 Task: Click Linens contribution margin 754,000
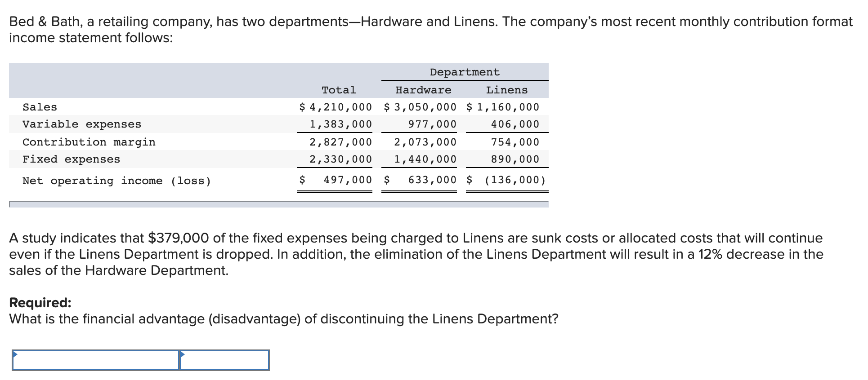point(515,142)
